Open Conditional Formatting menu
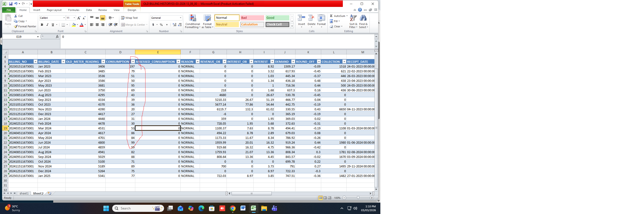Viewport: 644px width, 214px height. coord(192,21)
